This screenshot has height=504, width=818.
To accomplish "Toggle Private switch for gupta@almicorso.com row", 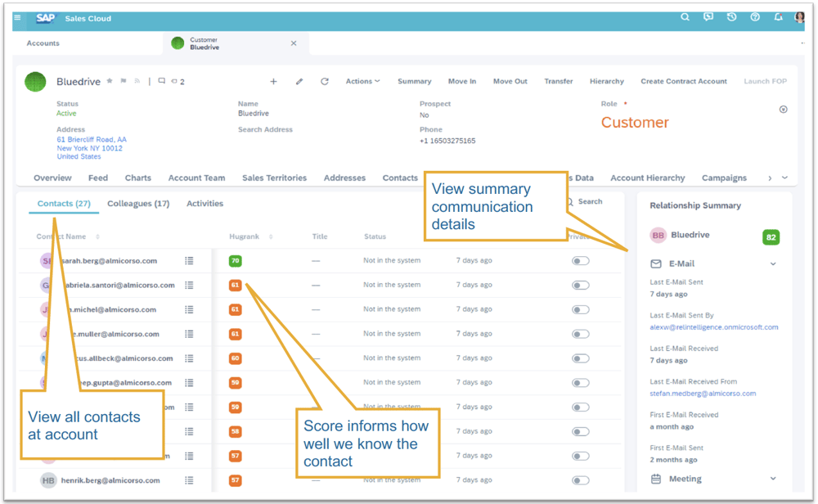I will pyautogui.click(x=580, y=383).
